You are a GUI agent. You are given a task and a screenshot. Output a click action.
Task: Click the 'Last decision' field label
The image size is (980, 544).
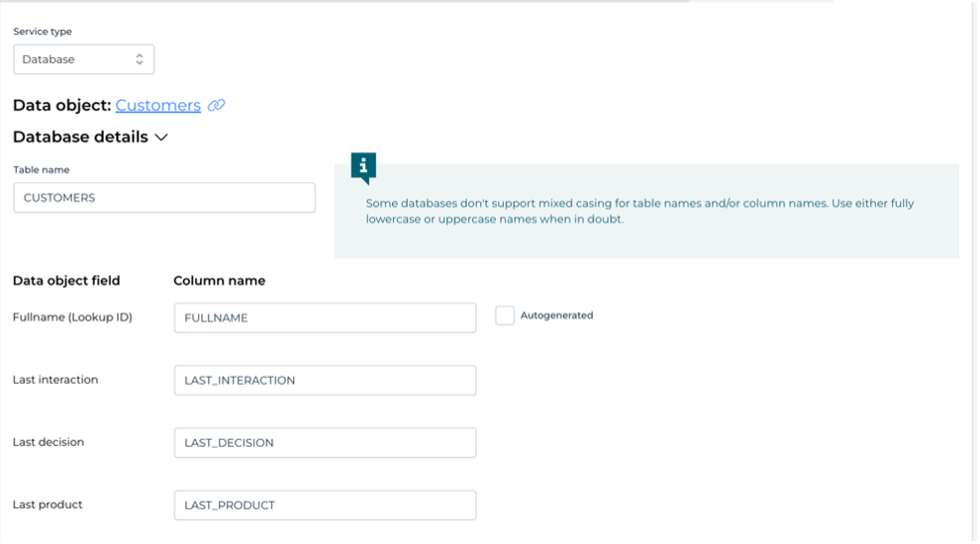click(49, 442)
